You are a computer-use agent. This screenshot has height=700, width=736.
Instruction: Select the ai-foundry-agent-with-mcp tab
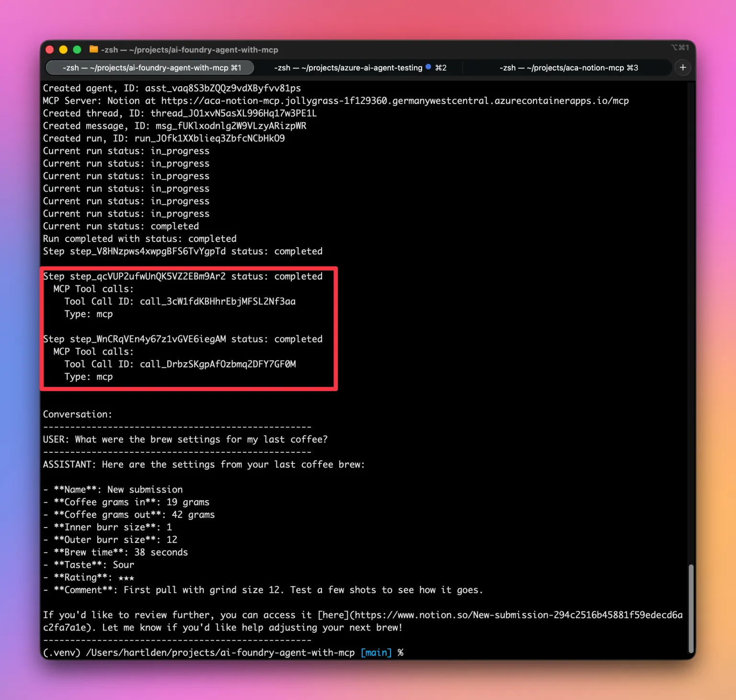(151, 68)
